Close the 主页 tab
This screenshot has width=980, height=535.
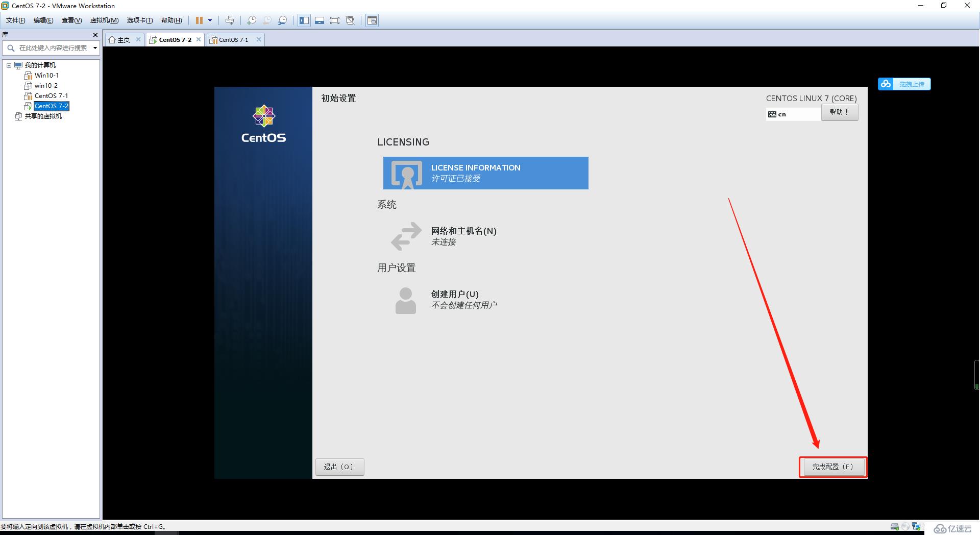(138, 39)
